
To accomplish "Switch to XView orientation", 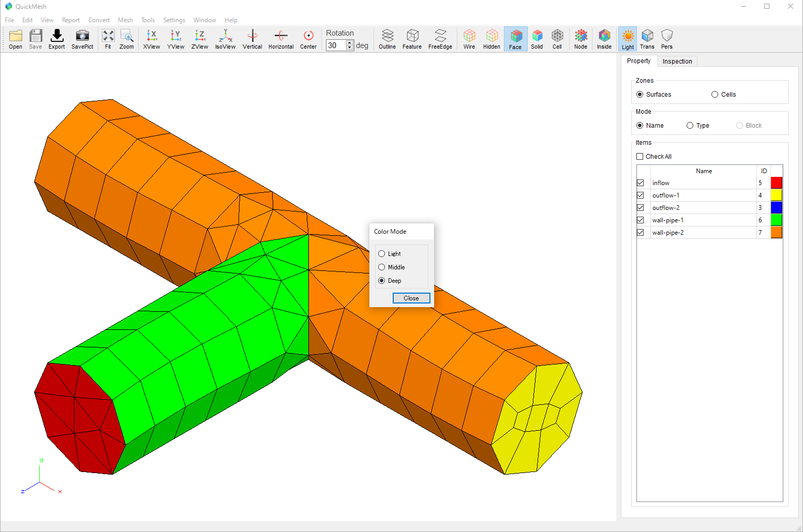I will tap(152, 39).
